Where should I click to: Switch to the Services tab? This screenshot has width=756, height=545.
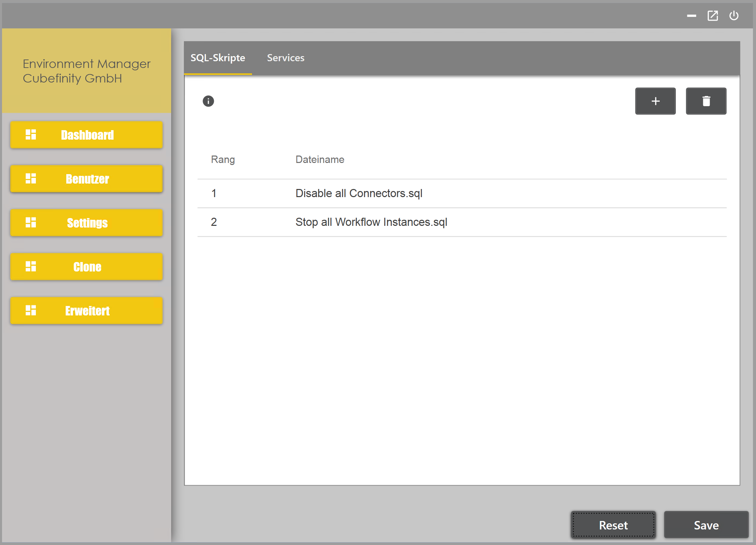click(285, 58)
